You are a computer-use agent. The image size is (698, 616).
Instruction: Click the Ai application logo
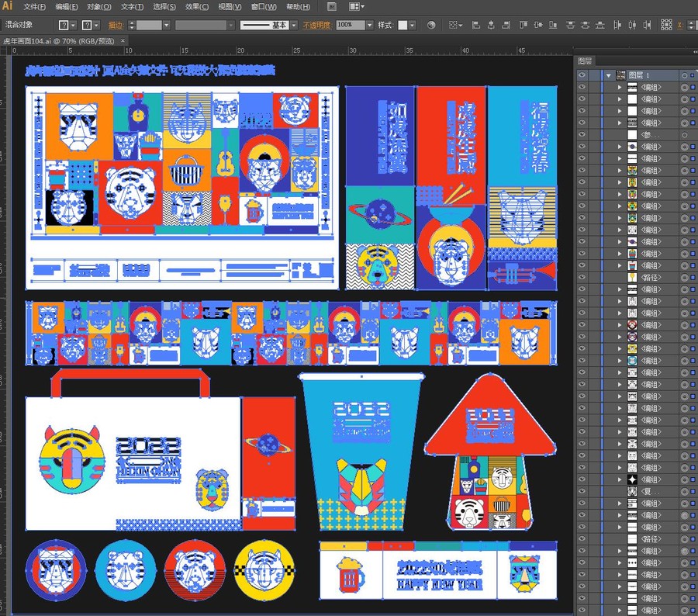coord(7,5)
